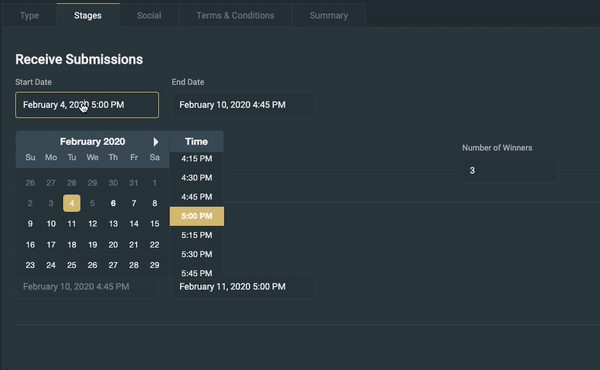Screen dimensions: 600x370
Task: Click the Number of Winners field
Action: [510, 170]
